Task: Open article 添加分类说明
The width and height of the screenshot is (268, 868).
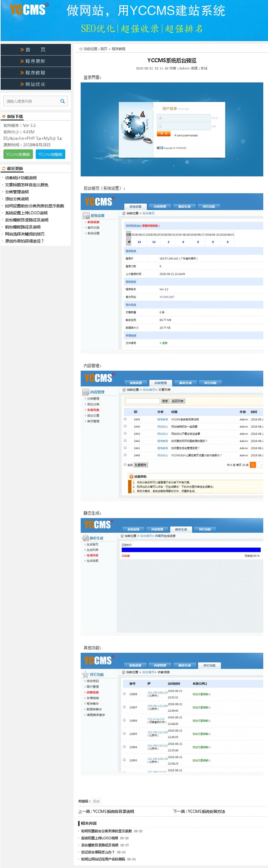Action: pyautogui.click(x=17, y=199)
